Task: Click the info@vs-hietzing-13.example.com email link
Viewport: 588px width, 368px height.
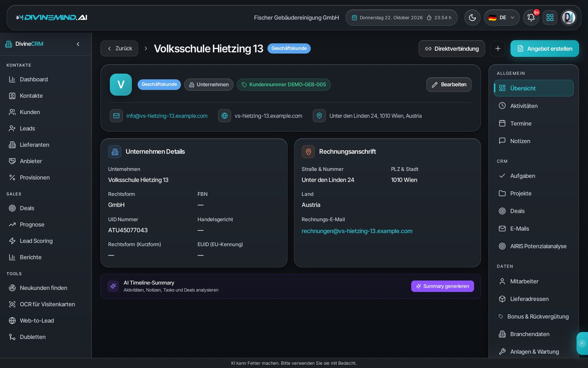Action: coord(167,116)
